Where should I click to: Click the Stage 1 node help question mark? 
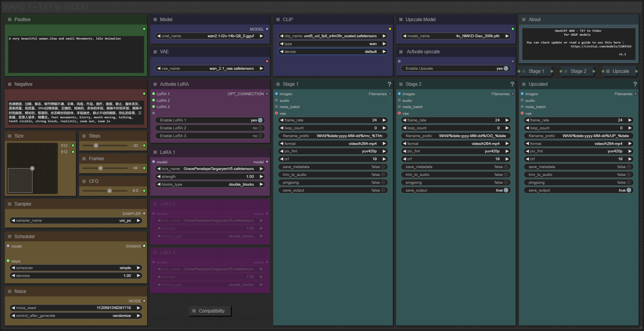389,84
